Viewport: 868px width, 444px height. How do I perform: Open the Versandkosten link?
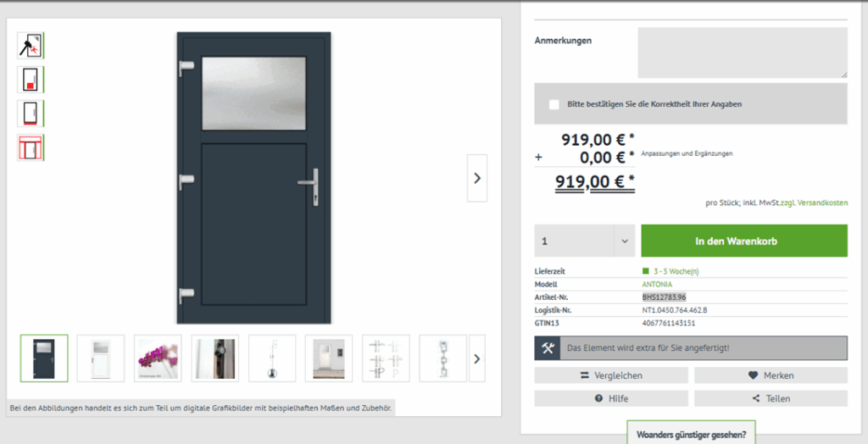coord(822,203)
